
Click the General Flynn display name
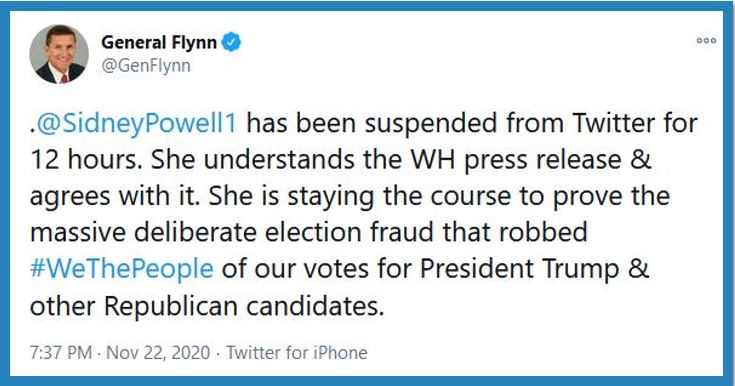click(x=159, y=43)
